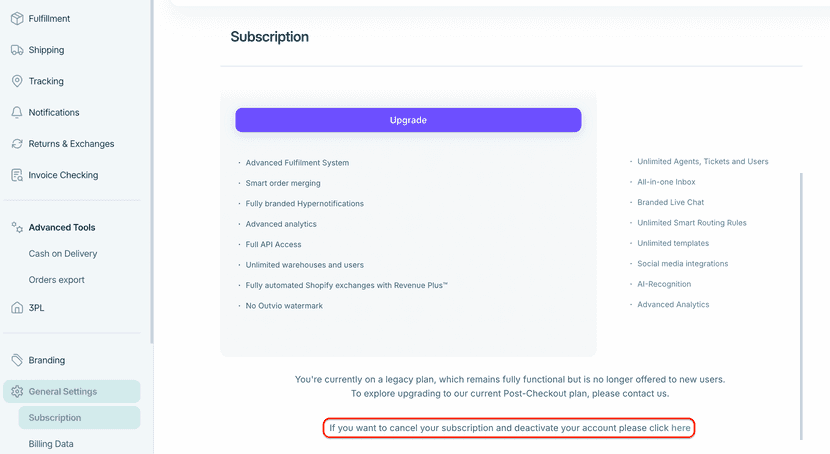830x454 pixels.
Task: Click the Advanced Tools icon
Action: 17,227
